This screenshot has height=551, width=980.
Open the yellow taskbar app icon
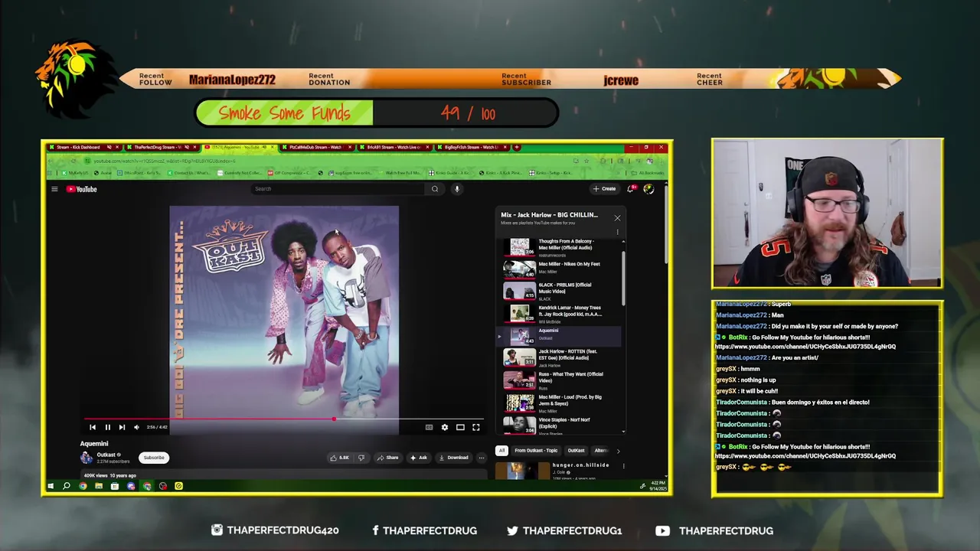click(x=178, y=486)
